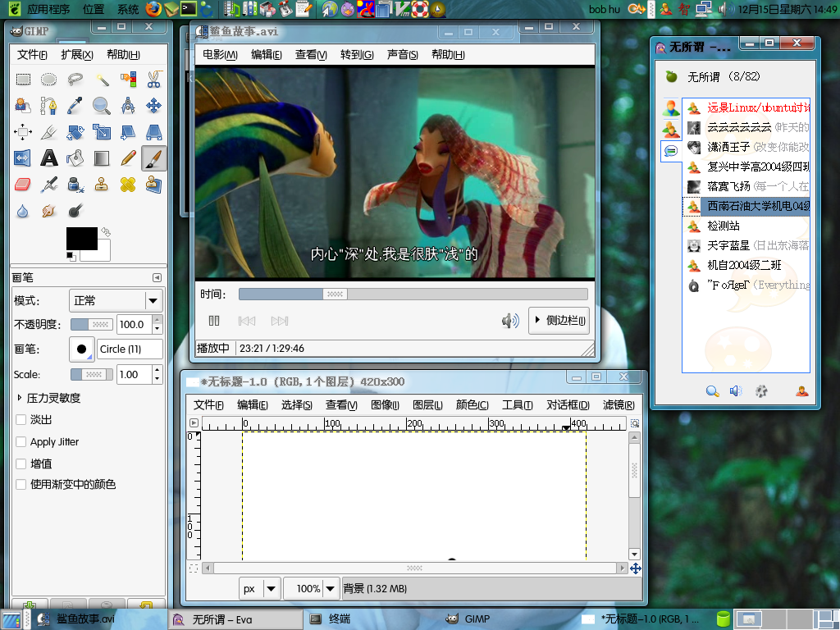Viewport: 840px width, 630px height.
Task: Pick the Smudge tool
Action: [x=48, y=211]
